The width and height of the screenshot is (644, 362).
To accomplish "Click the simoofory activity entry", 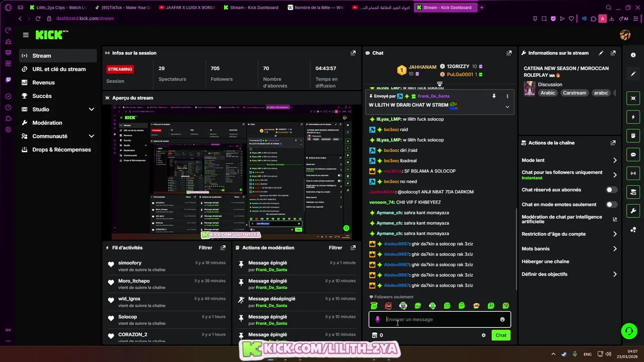I will click(x=167, y=266).
